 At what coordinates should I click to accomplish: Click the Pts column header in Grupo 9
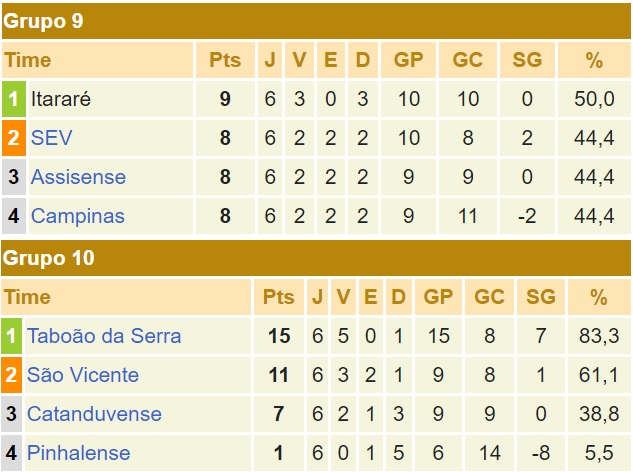225,60
